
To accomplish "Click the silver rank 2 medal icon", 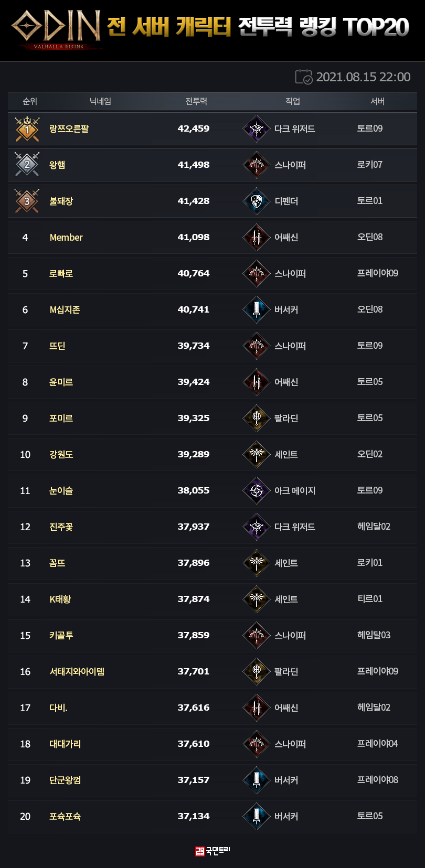I will [27, 165].
